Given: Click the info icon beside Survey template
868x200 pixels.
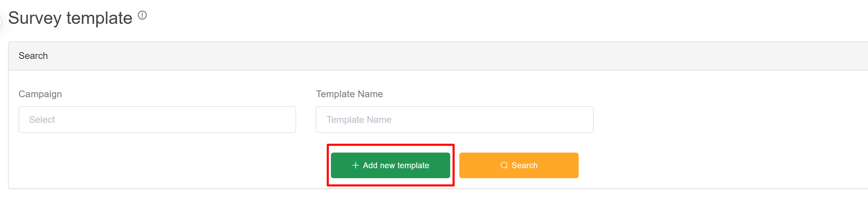Looking at the screenshot, I should [142, 15].
